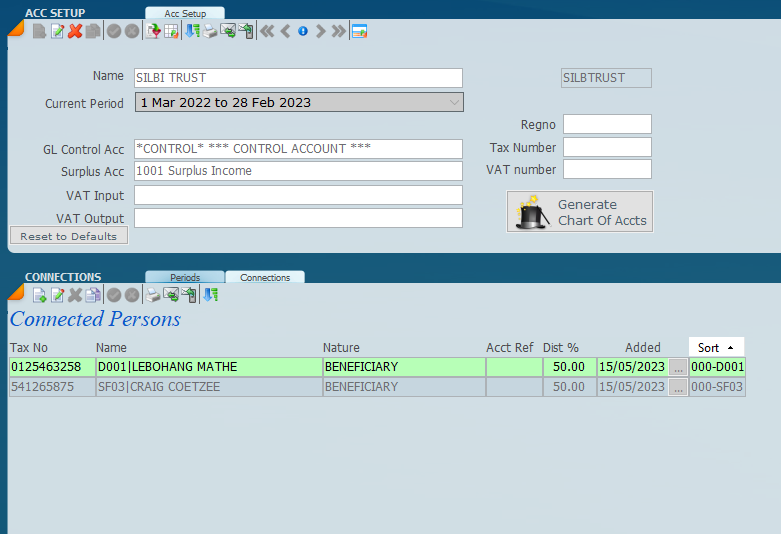Click the Reset to Defaults button

[69, 236]
